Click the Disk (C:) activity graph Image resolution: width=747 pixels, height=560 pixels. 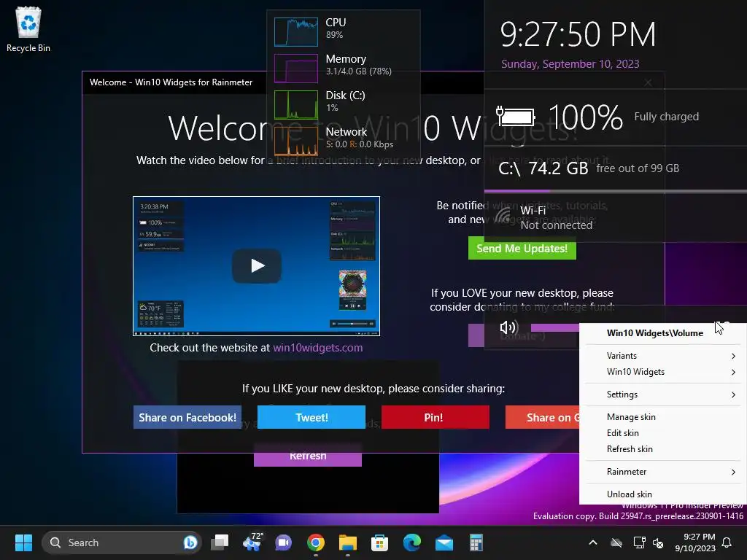point(296,105)
